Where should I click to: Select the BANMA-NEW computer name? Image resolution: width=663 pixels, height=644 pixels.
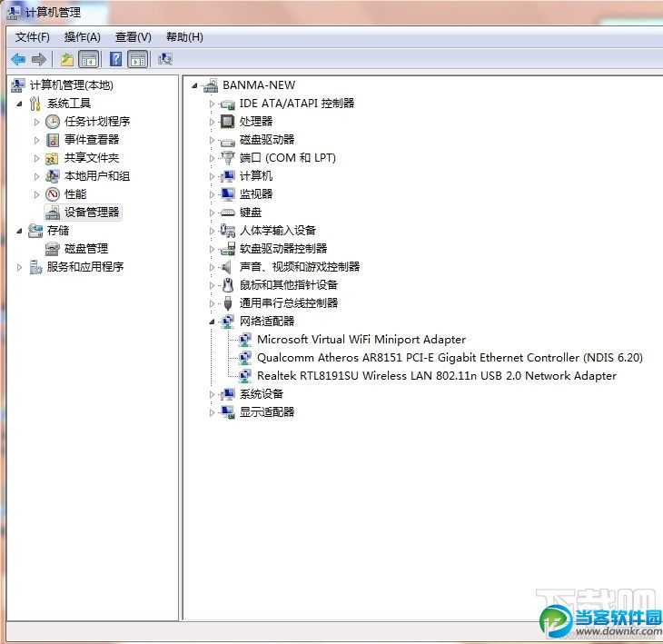(259, 85)
